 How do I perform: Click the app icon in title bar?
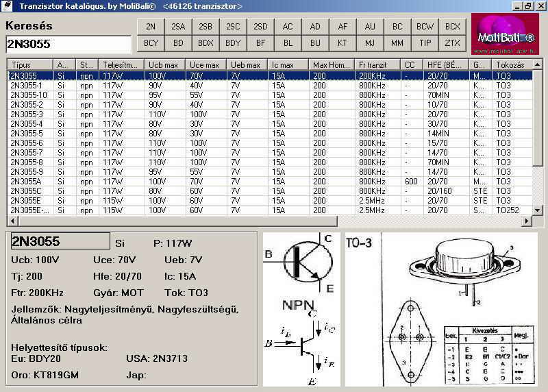click(x=7, y=5)
